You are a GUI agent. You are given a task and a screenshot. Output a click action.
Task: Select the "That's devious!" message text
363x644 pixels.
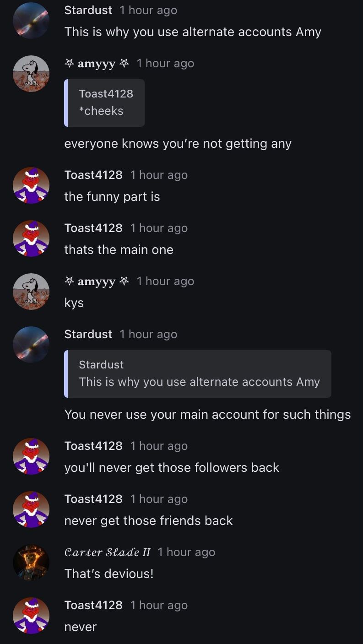[x=109, y=574]
